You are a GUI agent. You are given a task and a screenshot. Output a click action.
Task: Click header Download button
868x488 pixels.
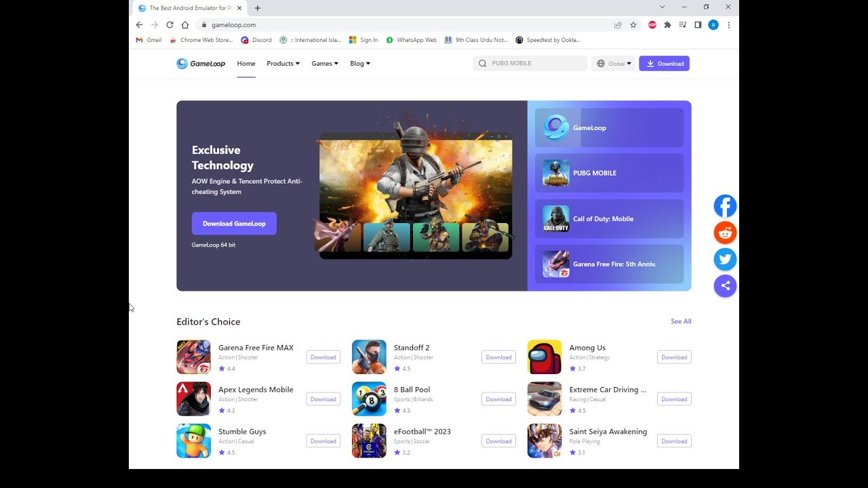[664, 64]
